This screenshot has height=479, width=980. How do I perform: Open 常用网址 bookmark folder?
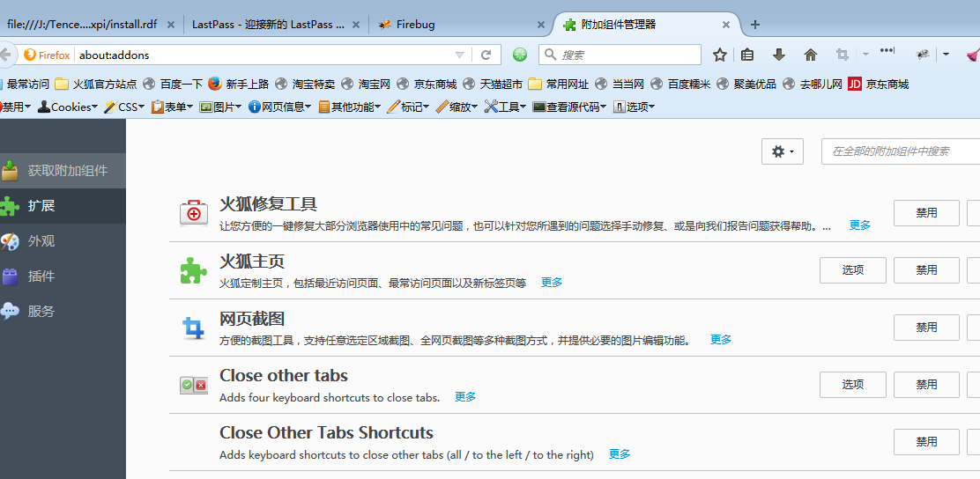click(x=558, y=84)
